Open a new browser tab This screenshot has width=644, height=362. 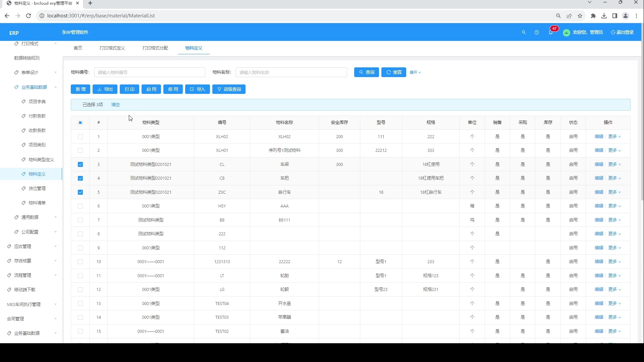tap(90, 3)
